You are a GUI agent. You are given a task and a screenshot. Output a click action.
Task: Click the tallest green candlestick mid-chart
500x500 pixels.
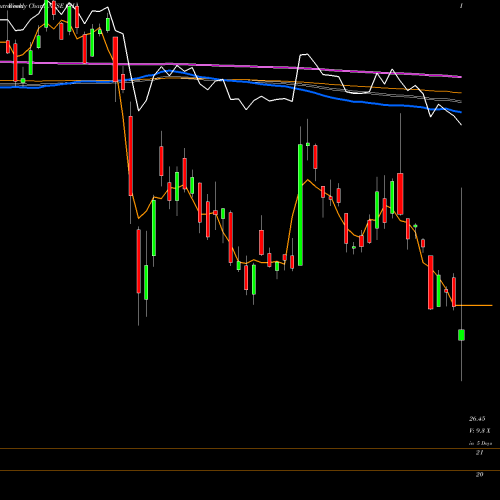300,205
